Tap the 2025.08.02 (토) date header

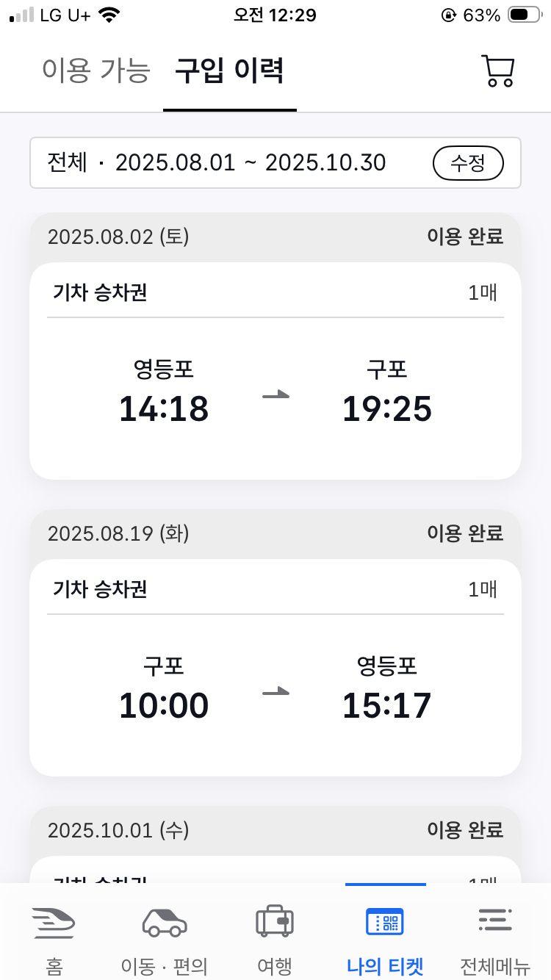118,237
